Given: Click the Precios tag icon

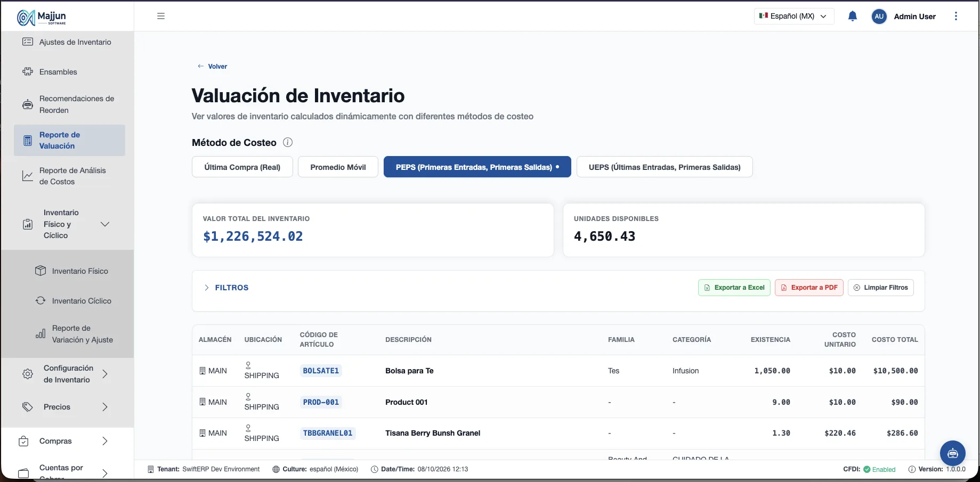Looking at the screenshot, I should pyautogui.click(x=28, y=407).
